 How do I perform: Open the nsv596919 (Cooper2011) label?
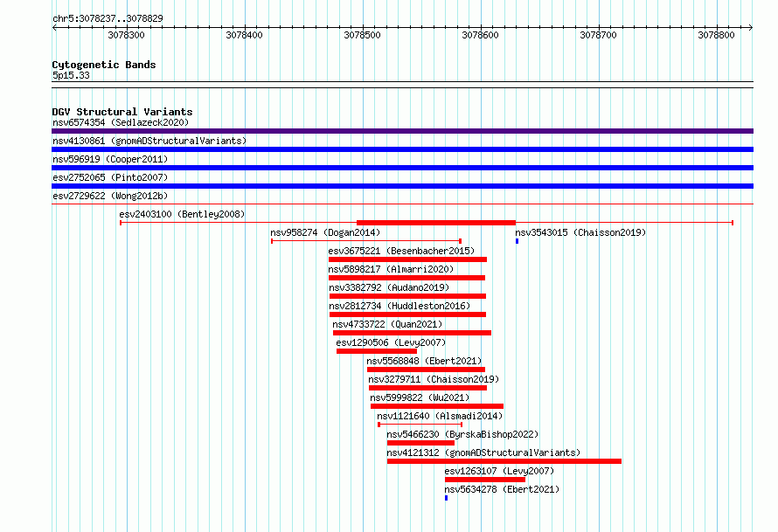110,159
